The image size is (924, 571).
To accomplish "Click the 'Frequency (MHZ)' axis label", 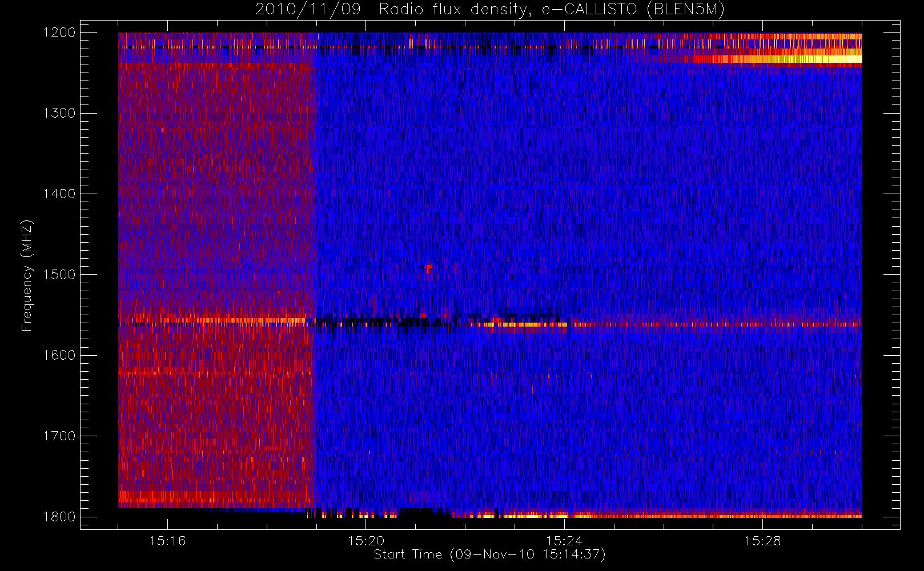I will tap(27, 275).
